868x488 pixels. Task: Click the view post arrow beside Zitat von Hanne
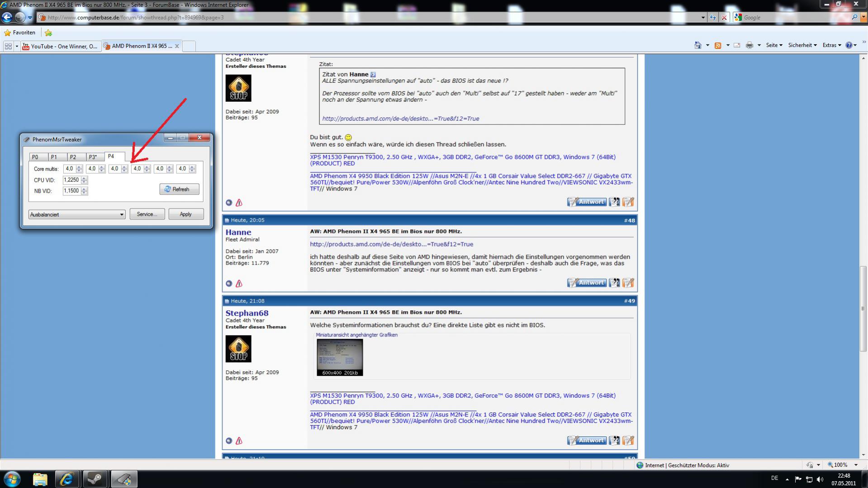click(373, 75)
